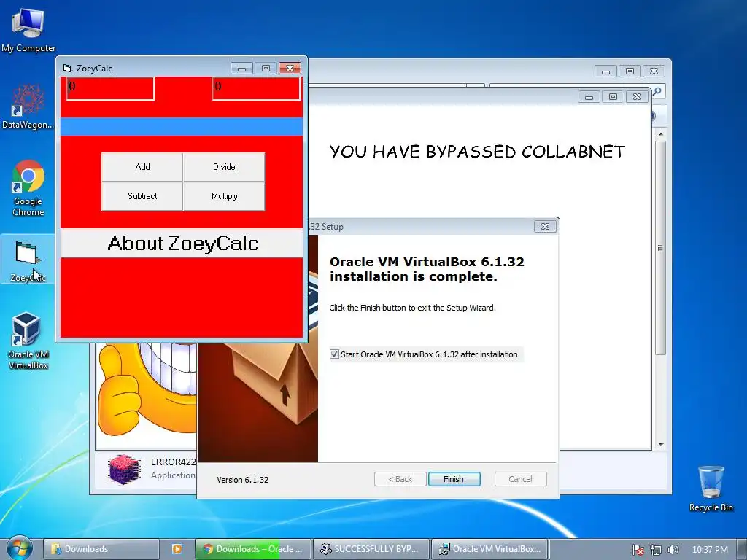Maximize the ZoeyCalc window
747x560 pixels.
point(266,68)
